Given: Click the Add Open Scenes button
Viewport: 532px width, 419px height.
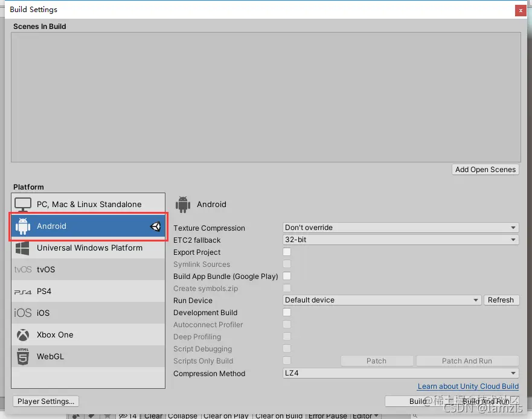Looking at the screenshot, I should (x=485, y=170).
